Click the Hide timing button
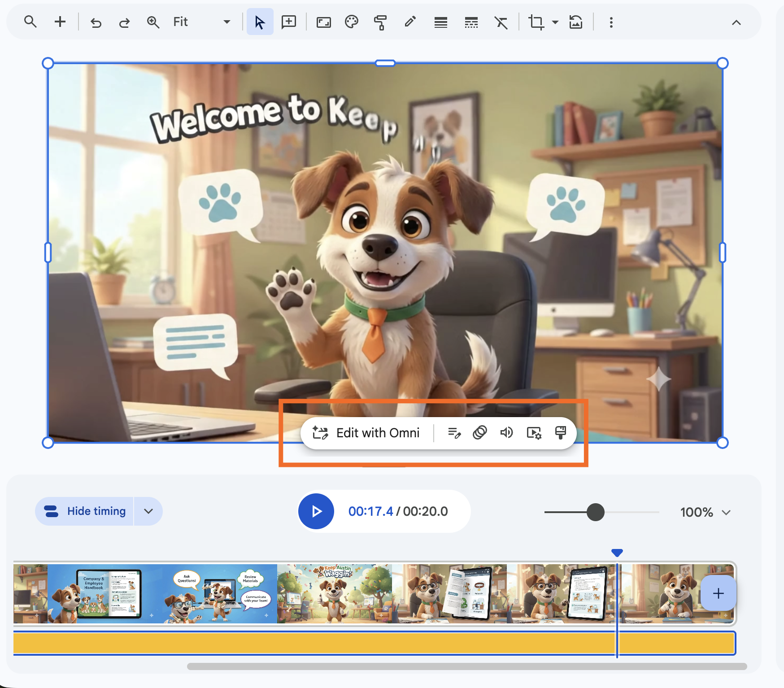784x688 pixels. pyautogui.click(x=85, y=511)
